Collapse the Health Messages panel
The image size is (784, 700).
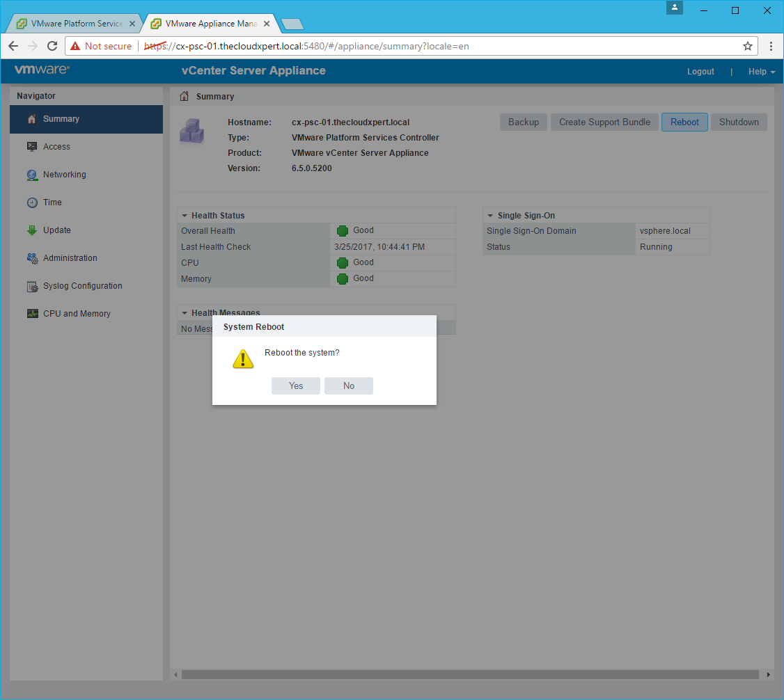pyautogui.click(x=185, y=313)
